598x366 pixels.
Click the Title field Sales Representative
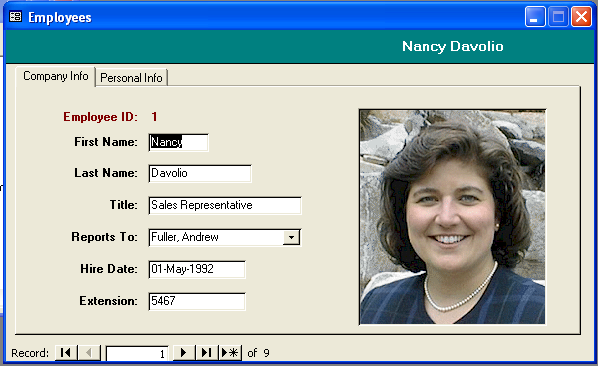(x=225, y=205)
